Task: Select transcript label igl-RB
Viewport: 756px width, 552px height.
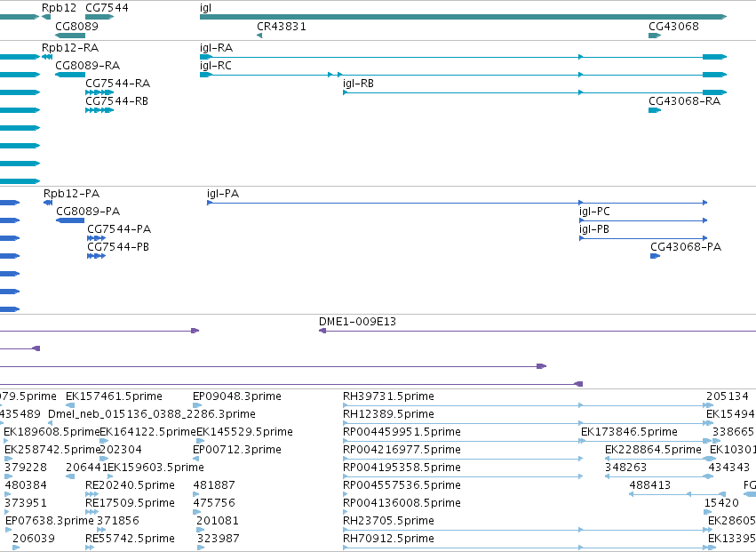Action: pos(358,83)
